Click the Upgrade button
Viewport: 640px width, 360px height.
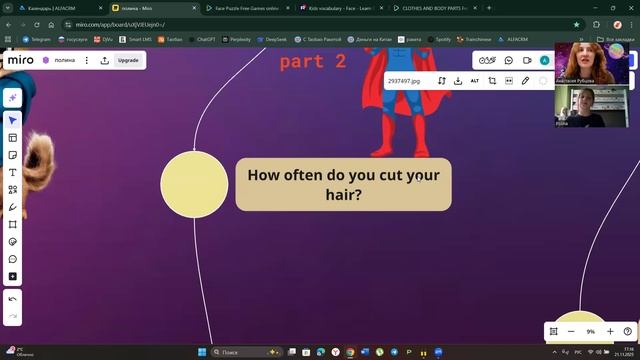[x=128, y=60]
